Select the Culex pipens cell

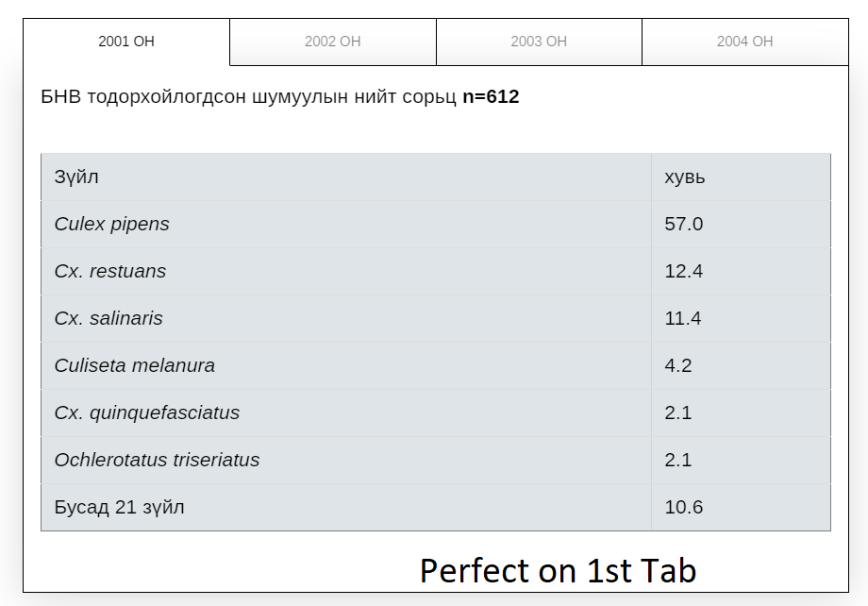click(112, 224)
